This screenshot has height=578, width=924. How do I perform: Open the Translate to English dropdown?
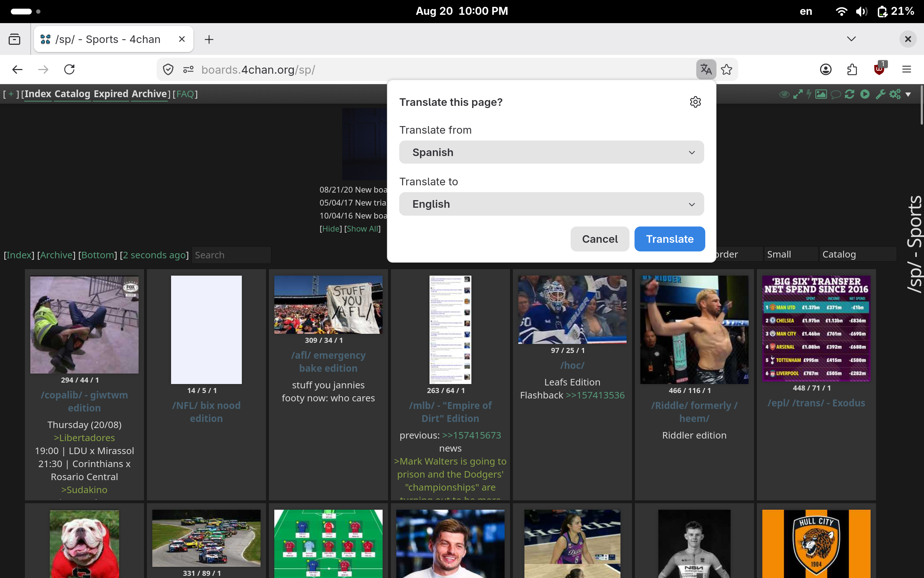pos(552,204)
